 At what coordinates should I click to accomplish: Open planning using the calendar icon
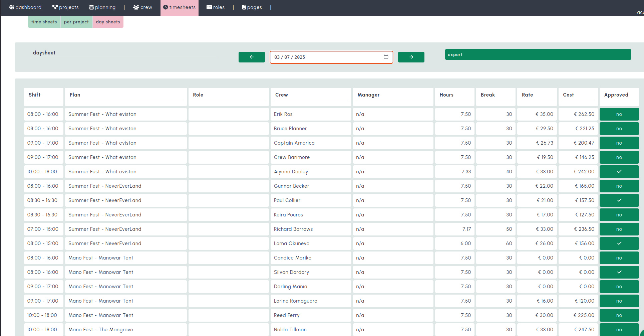[90, 7]
